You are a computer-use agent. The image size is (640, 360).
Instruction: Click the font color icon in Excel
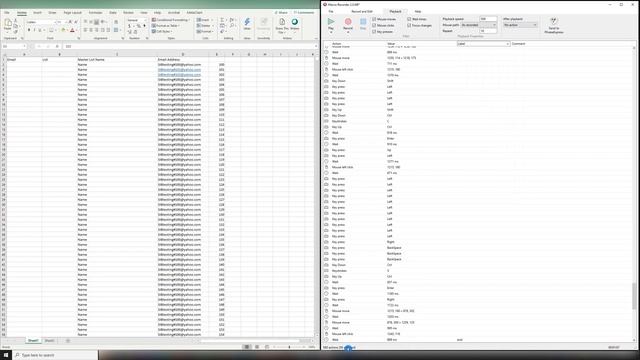(x=72, y=30)
